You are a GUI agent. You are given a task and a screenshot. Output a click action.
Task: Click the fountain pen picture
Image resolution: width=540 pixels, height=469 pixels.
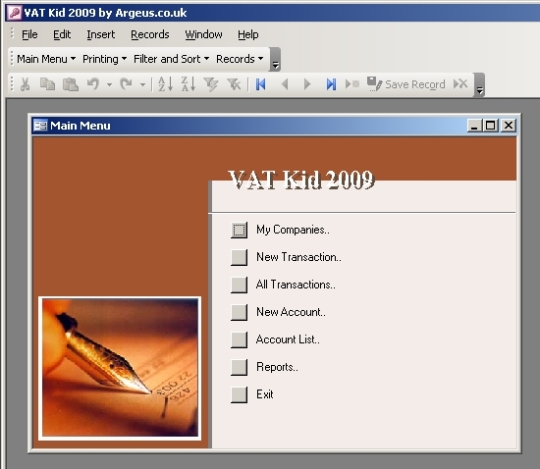tap(120, 368)
